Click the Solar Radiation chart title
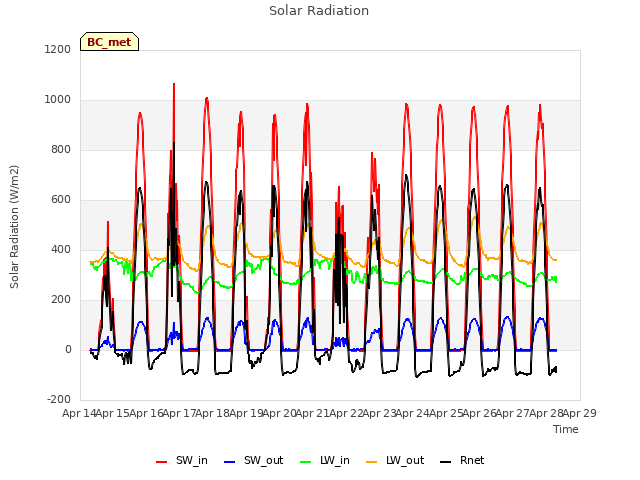Screen dimensions: 640x480 (319, 11)
